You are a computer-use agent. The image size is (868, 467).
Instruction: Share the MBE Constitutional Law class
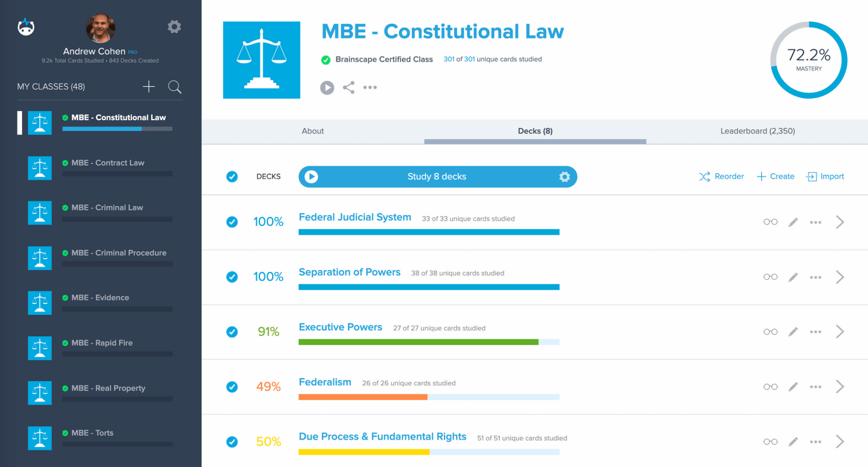pos(349,87)
